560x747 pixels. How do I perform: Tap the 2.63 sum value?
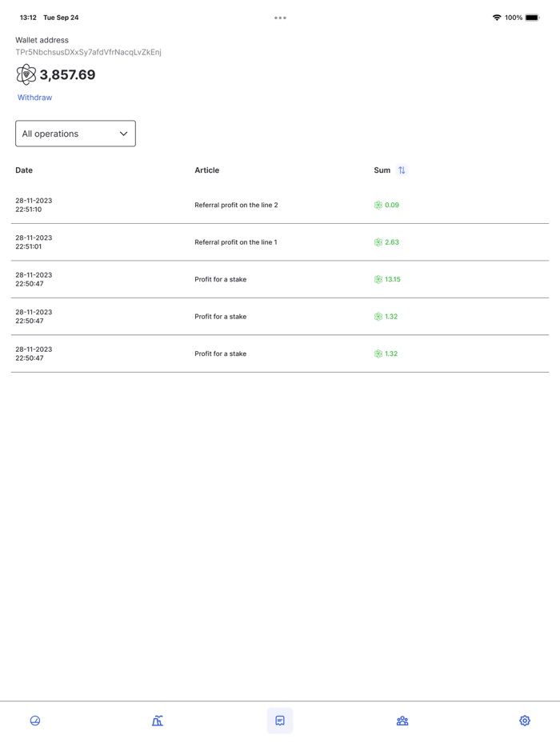tap(392, 242)
